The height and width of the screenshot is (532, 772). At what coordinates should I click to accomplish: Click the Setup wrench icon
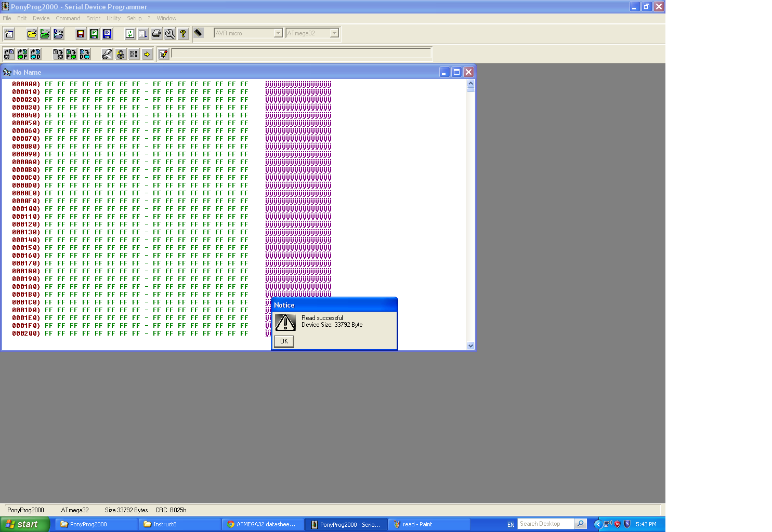point(169,34)
